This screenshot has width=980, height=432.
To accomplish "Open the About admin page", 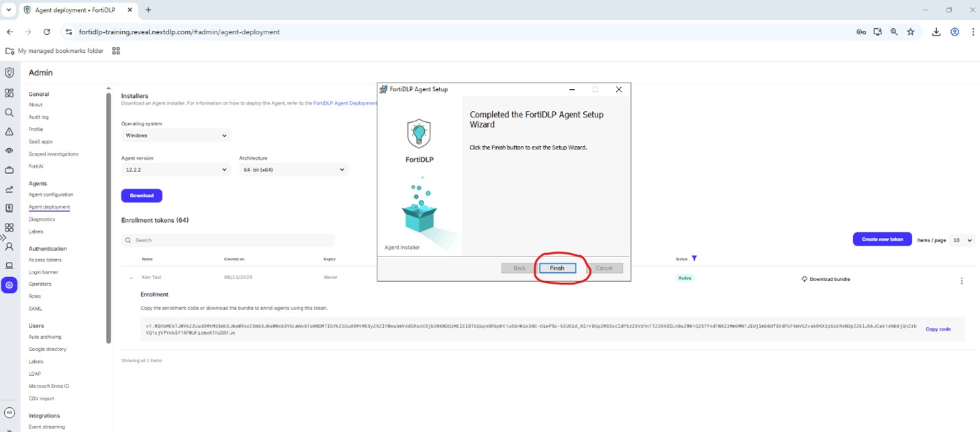I will click(x=36, y=105).
